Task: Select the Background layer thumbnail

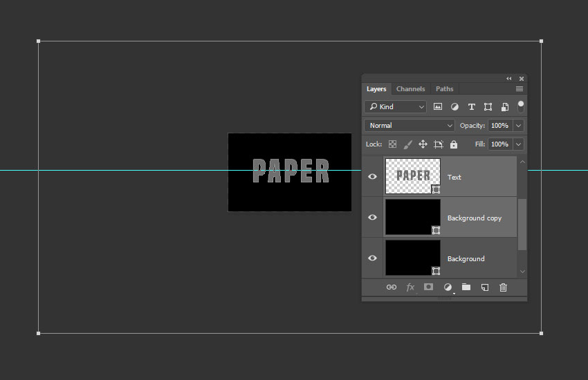Action: point(413,258)
